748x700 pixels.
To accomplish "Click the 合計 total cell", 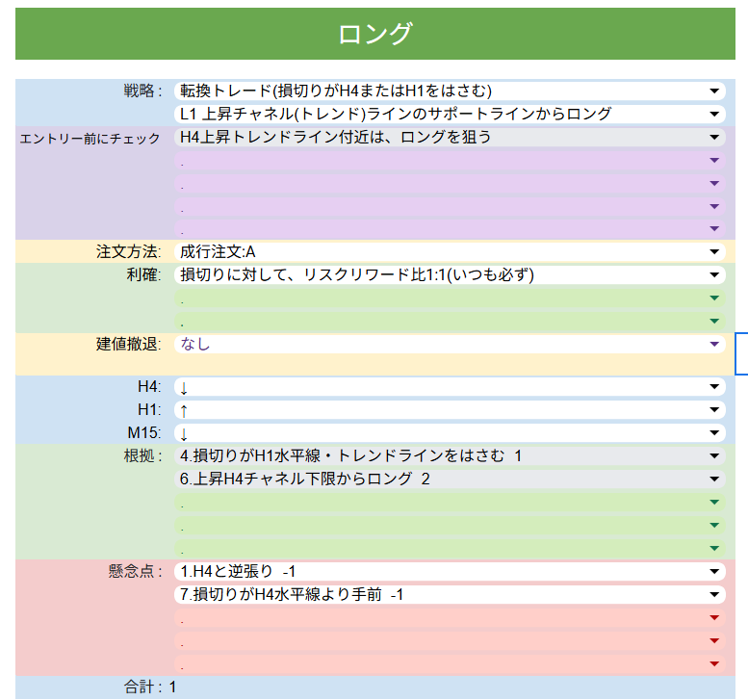I will coord(150,687).
